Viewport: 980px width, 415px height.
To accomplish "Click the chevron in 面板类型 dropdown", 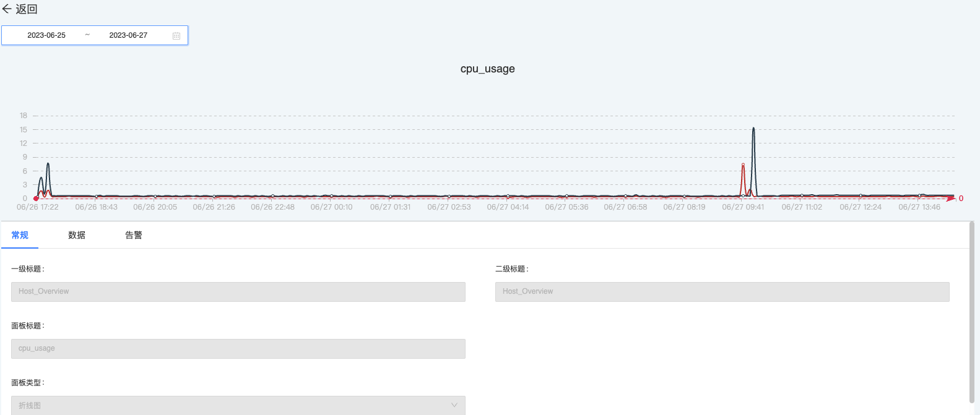I will coord(454,405).
